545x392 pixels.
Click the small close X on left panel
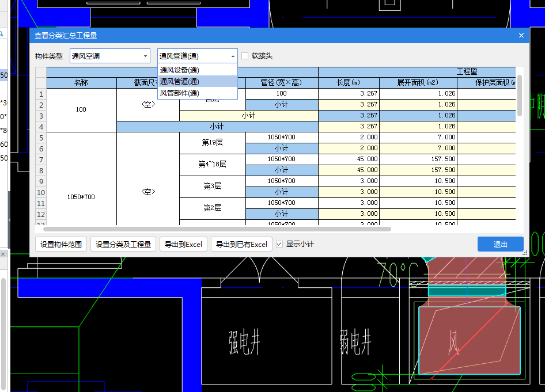click(3, 254)
